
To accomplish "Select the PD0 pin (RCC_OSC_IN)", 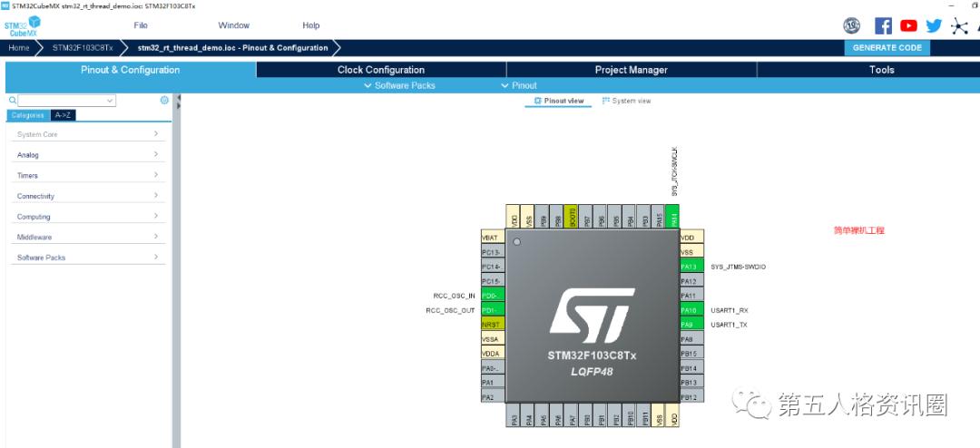I will click(x=493, y=296).
